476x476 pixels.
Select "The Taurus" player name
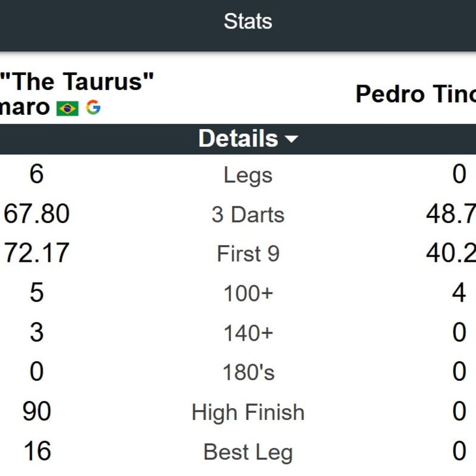(77, 82)
